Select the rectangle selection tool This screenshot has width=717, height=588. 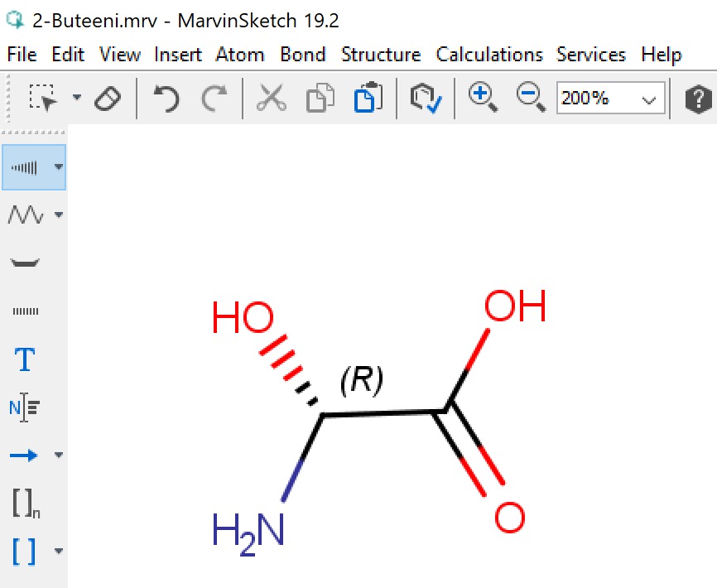(x=43, y=98)
